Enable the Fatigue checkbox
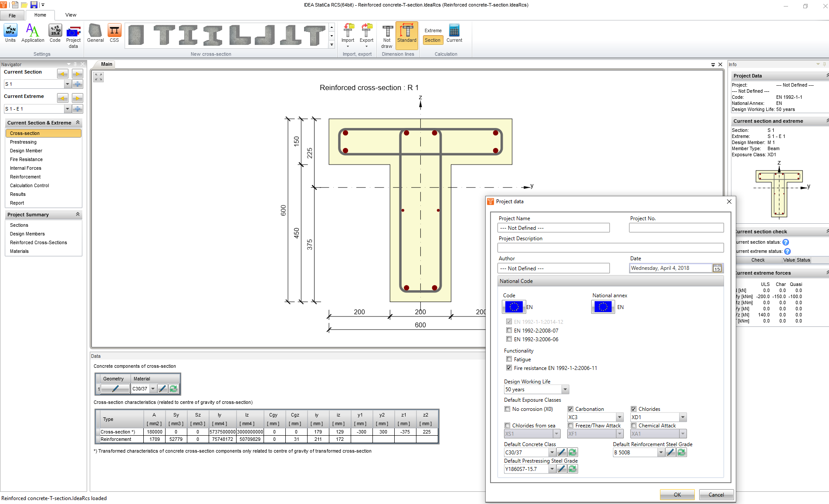 (509, 360)
